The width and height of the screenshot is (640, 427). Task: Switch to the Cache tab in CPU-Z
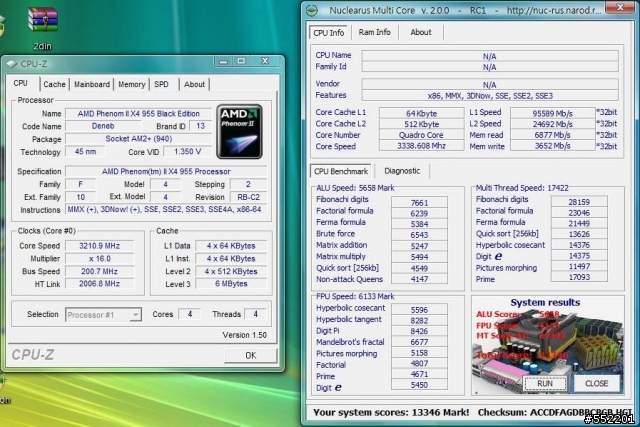coord(54,85)
